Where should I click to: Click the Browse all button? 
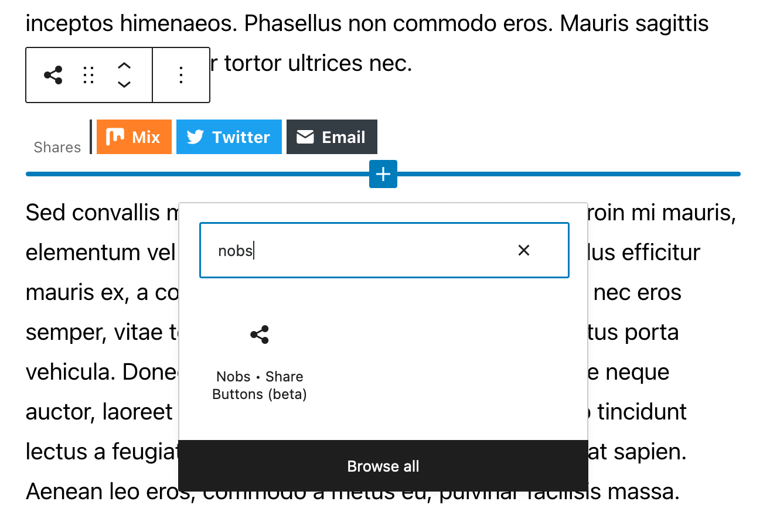point(383,466)
